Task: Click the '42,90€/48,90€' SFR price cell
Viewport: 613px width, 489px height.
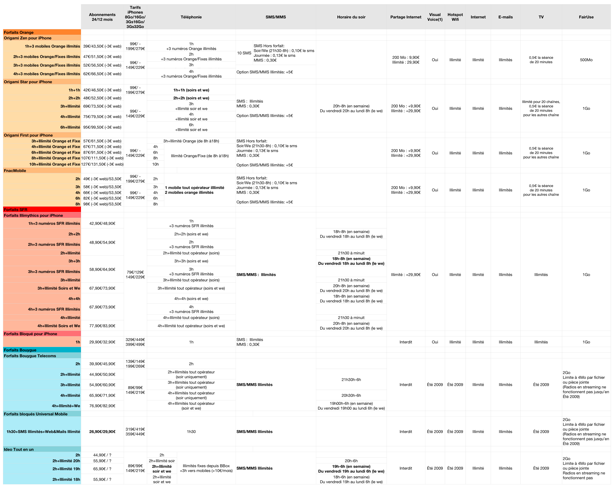Action: coord(102,224)
